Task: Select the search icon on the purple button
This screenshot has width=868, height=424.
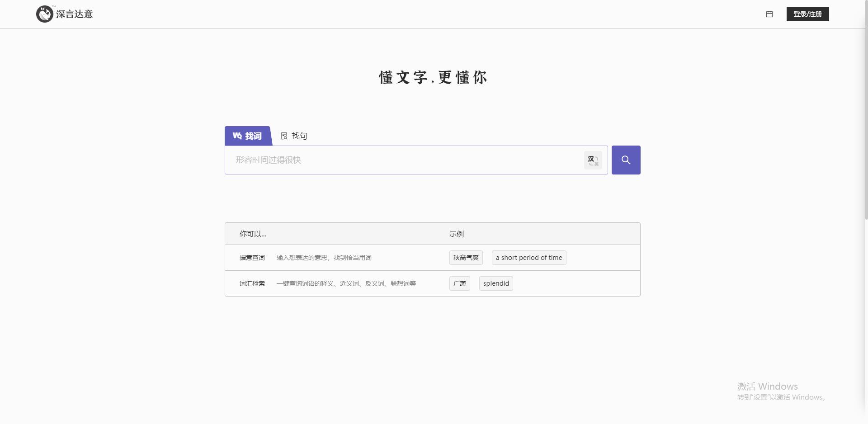Action: 626,160
